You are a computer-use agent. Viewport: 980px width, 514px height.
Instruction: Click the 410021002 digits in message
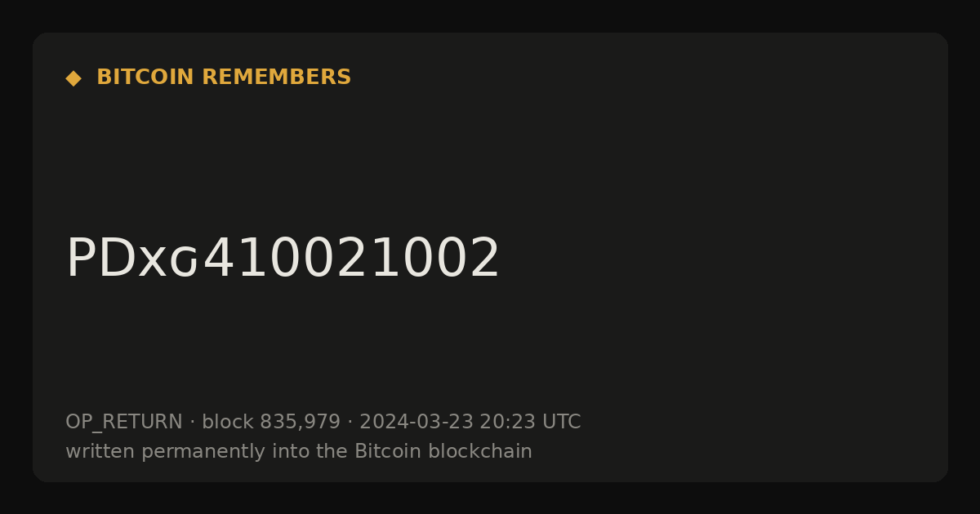tap(351, 259)
